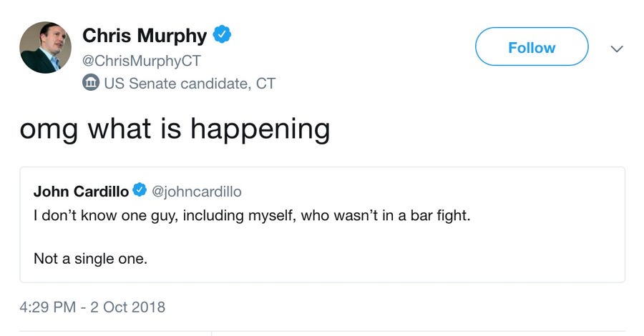Viewport: 644px width, 336px height.
Task: Click the 2 Oct 2018 date
Action: [x=128, y=307]
